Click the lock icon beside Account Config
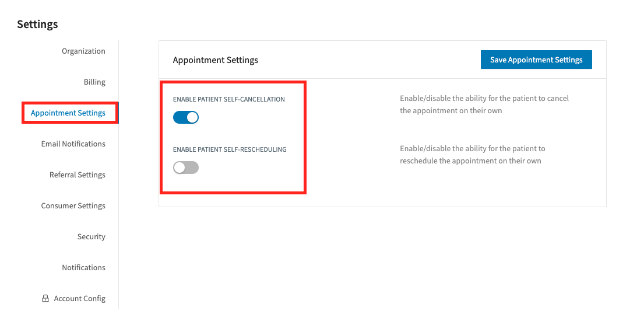The image size is (644, 321). 45,298
